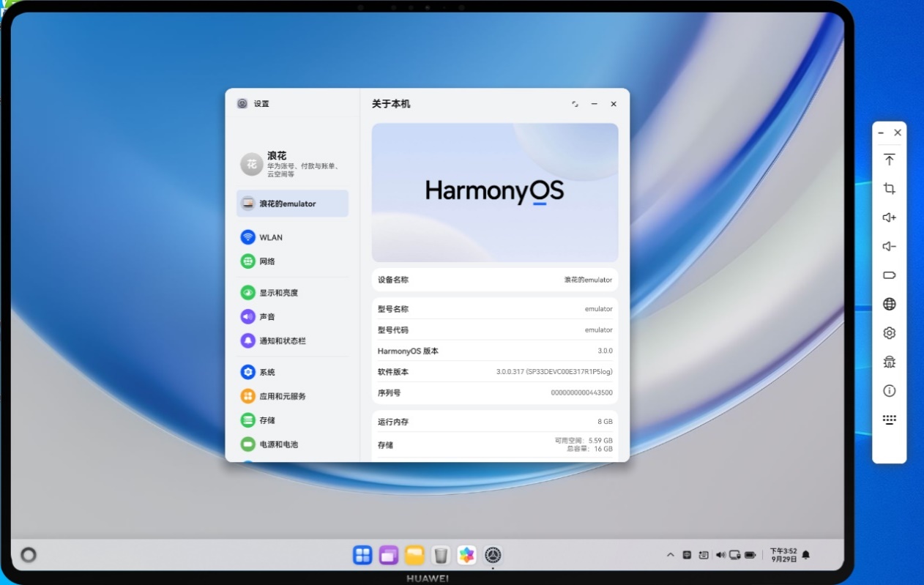Minimize the emulator side toolbar
This screenshot has height=585, width=924.
click(x=881, y=133)
